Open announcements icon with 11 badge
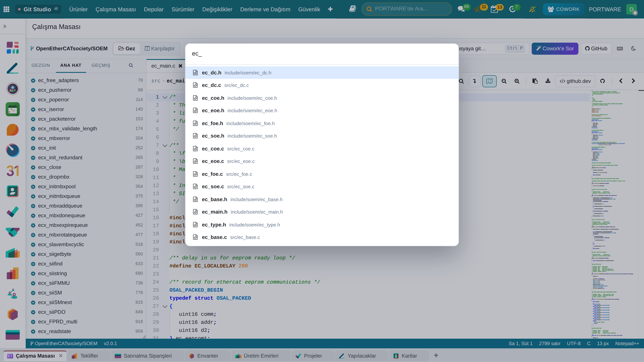This screenshot has width=644, height=362. 478,9
